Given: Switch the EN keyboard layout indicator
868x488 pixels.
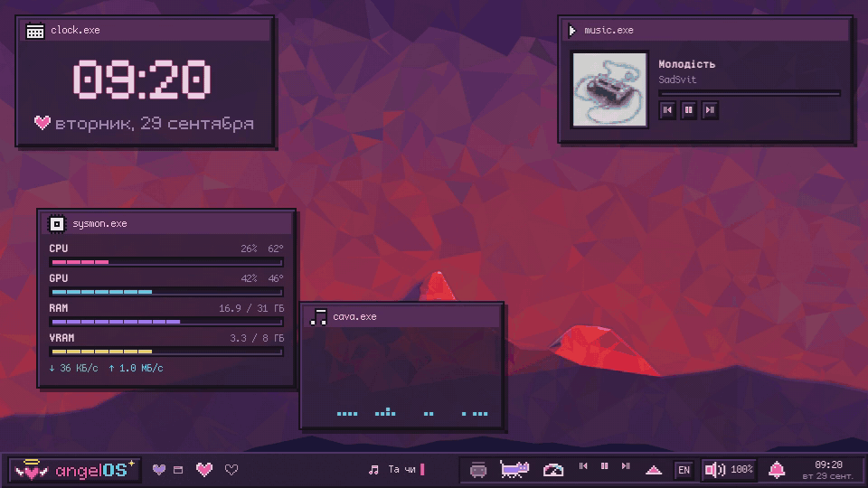Looking at the screenshot, I should tap(684, 470).
